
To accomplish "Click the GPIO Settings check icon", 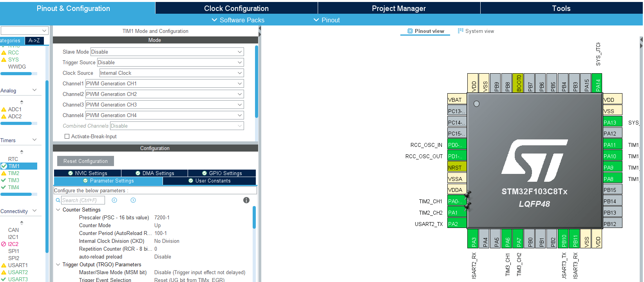I will pos(204,173).
